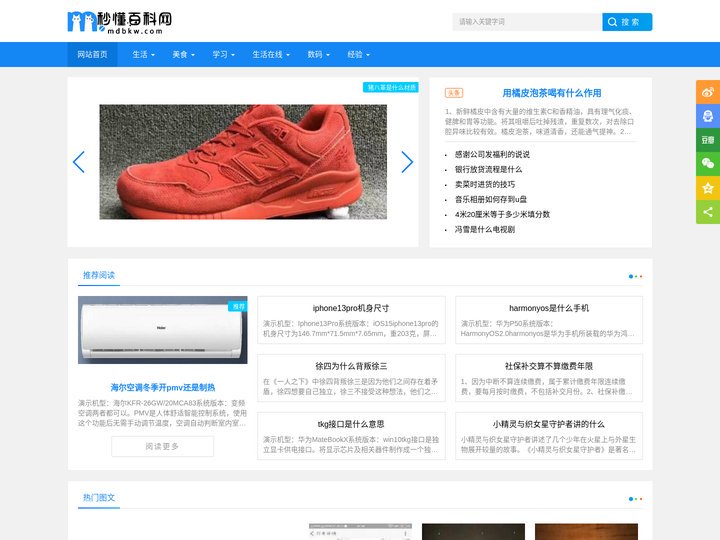
Task: Open the green share sidebar icon
Action: (708, 212)
